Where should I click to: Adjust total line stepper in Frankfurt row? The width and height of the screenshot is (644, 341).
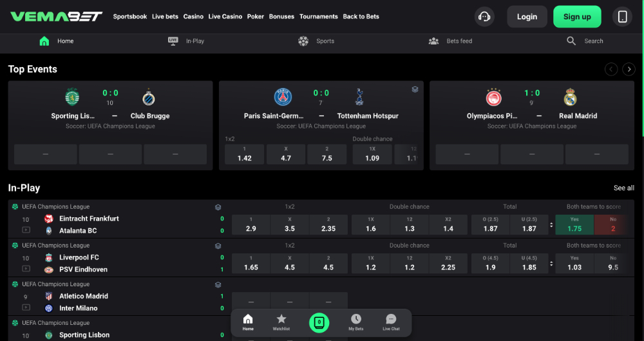tap(551, 225)
